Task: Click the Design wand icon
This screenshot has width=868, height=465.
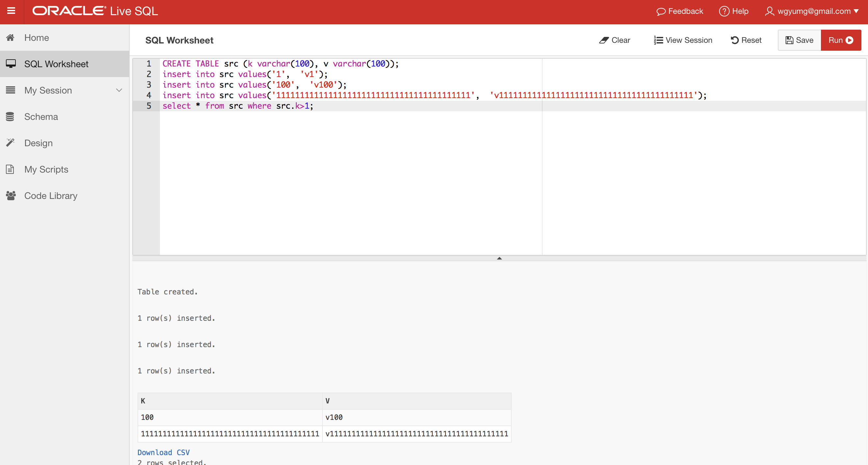Action: click(x=10, y=143)
